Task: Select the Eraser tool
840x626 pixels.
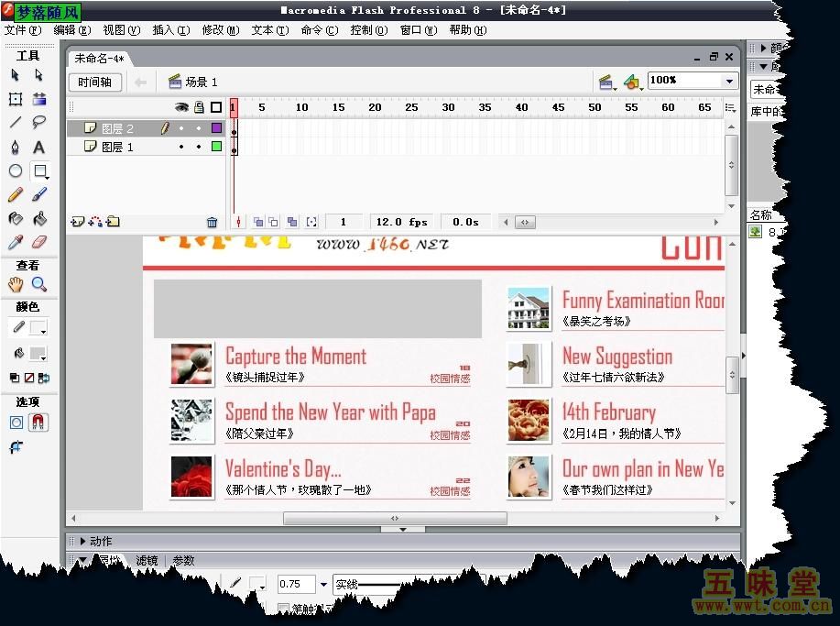Action: (39, 243)
